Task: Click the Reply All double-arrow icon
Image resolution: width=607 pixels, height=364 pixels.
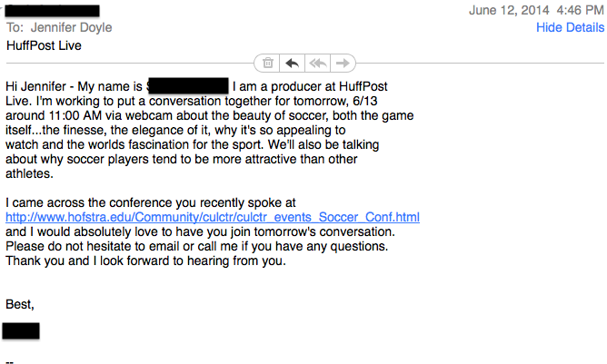Action: click(317, 63)
